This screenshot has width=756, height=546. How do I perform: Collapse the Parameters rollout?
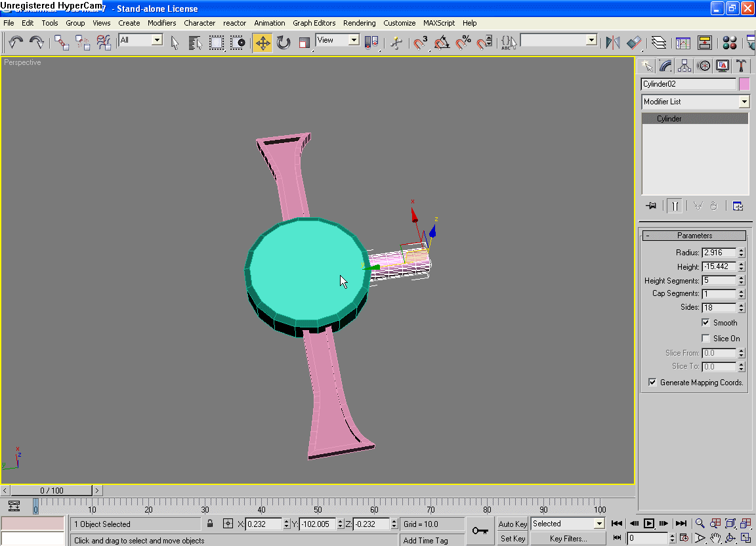[x=694, y=236]
